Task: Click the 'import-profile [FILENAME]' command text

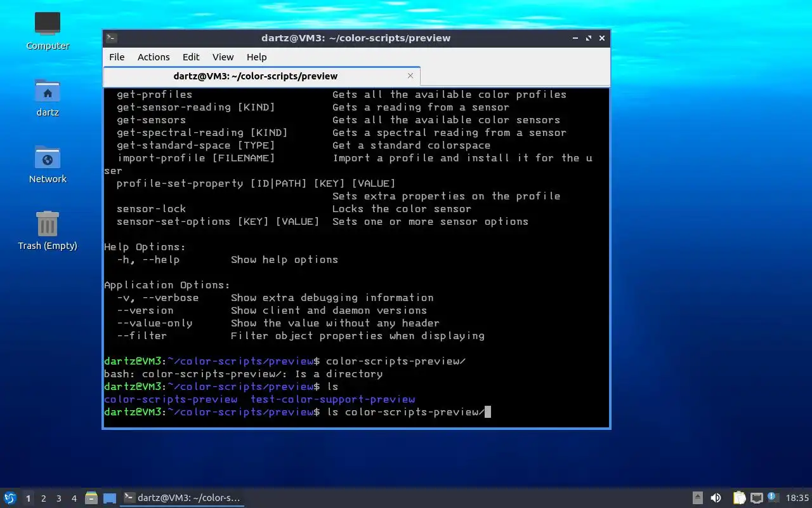Action: pos(195,158)
